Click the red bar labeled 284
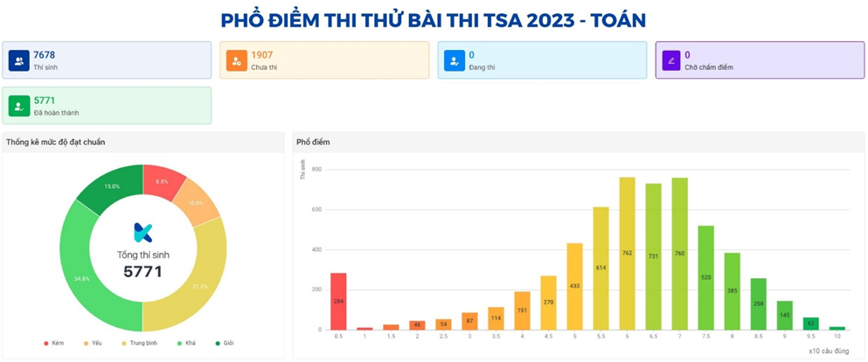The image size is (868, 362). (338, 301)
